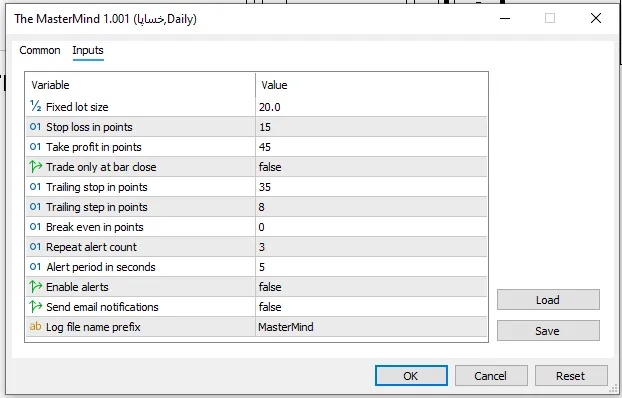This screenshot has height=398, width=622.
Task: Select the Log file name prefix label
Action: [x=93, y=327]
